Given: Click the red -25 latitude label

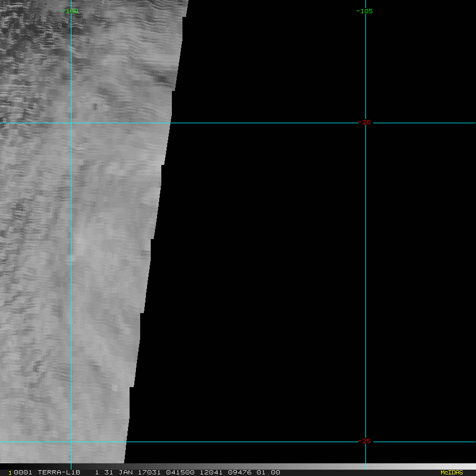Looking at the screenshot, I should pos(365,441).
